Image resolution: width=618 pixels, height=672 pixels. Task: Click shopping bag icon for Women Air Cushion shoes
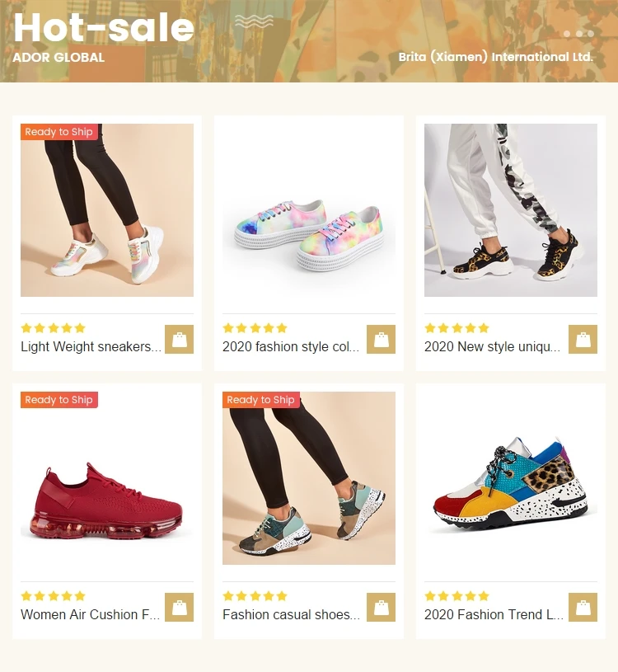(179, 608)
